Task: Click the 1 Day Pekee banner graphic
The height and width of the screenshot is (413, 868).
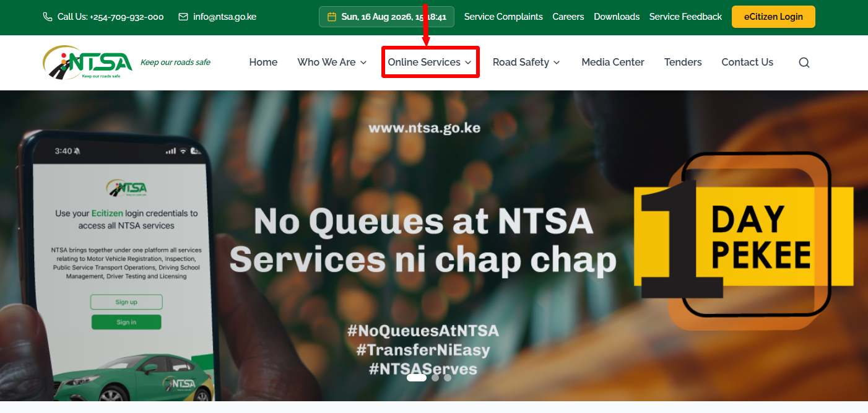Action: (x=743, y=240)
